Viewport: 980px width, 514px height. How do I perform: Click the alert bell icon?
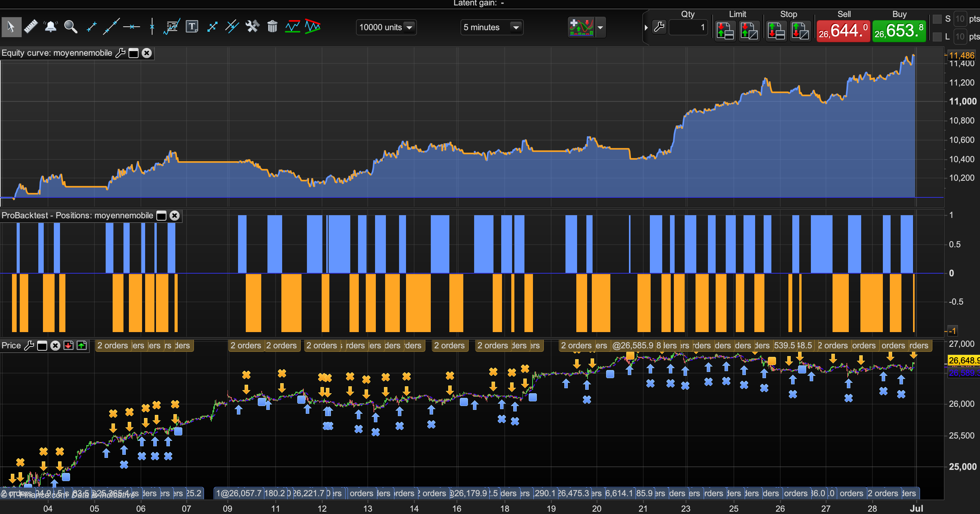pyautogui.click(x=50, y=27)
